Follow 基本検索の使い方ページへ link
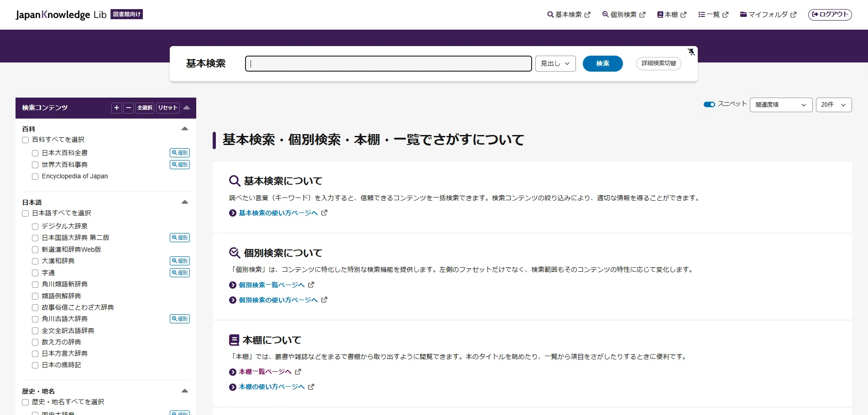Viewport: 868px width, 415px height. (x=278, y=213)
